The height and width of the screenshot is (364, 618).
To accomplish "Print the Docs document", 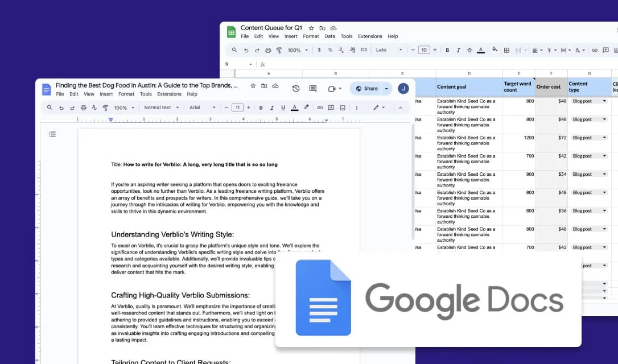I will (83, 107).
